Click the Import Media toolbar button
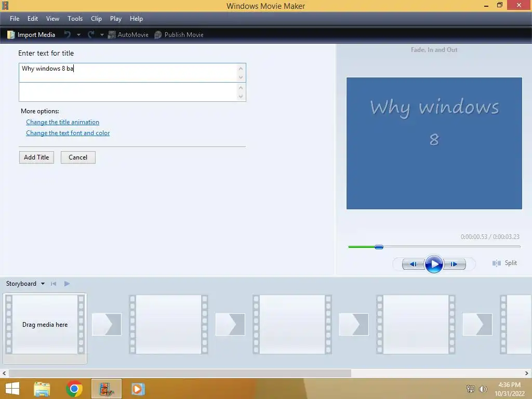Screen dimensions: 532x399 click(x=31, y=35)
